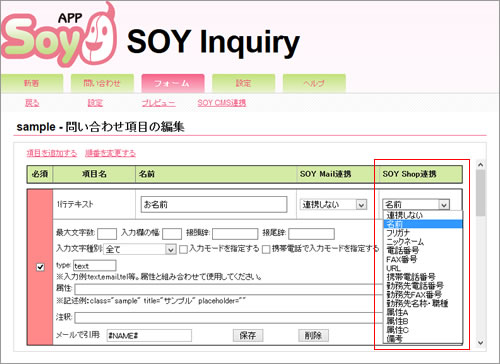Click the 属性 attribute input field
The height and width of the screenshot is (364, 500).
(x=229, y=289)
